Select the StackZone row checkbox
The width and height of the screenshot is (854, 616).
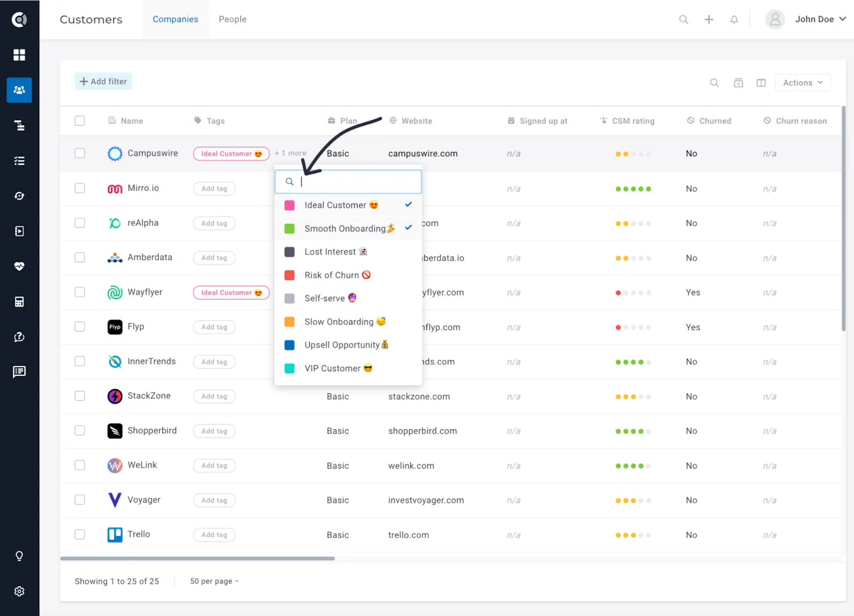tap(80, 396)
